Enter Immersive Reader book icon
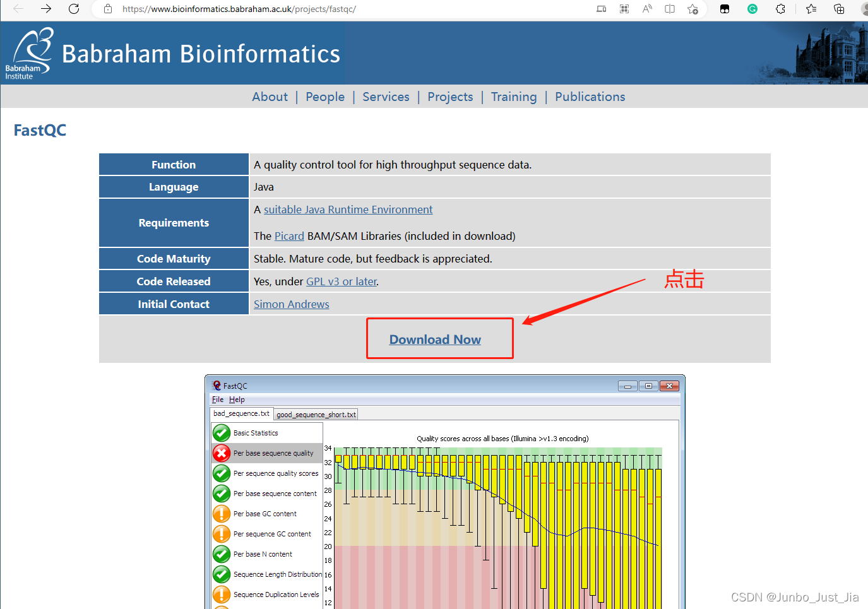The width and height of the screenshot is (868, 609). [x=670, y=9]
